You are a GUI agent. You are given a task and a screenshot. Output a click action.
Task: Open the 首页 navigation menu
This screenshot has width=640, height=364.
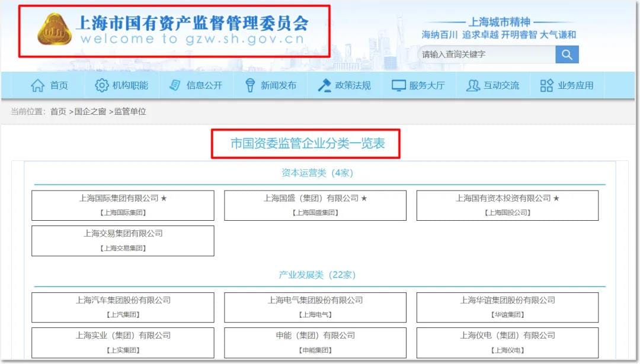pos(59,86)
